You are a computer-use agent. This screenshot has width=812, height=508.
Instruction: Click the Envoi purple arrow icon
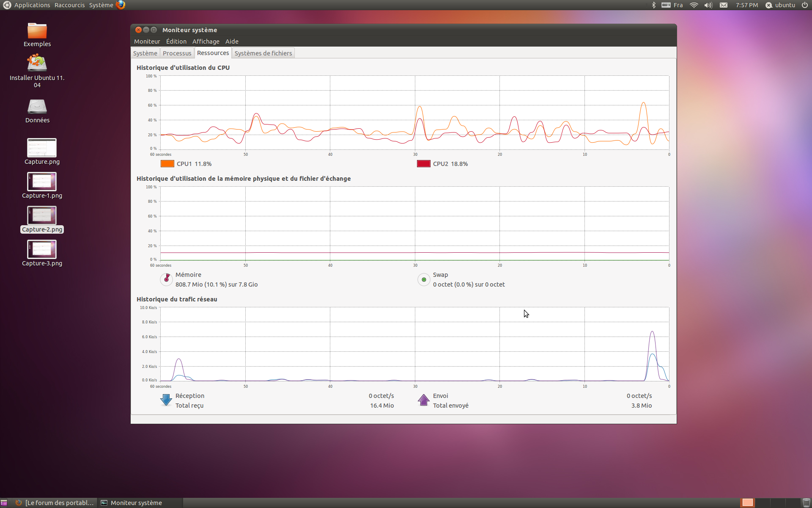423,400
